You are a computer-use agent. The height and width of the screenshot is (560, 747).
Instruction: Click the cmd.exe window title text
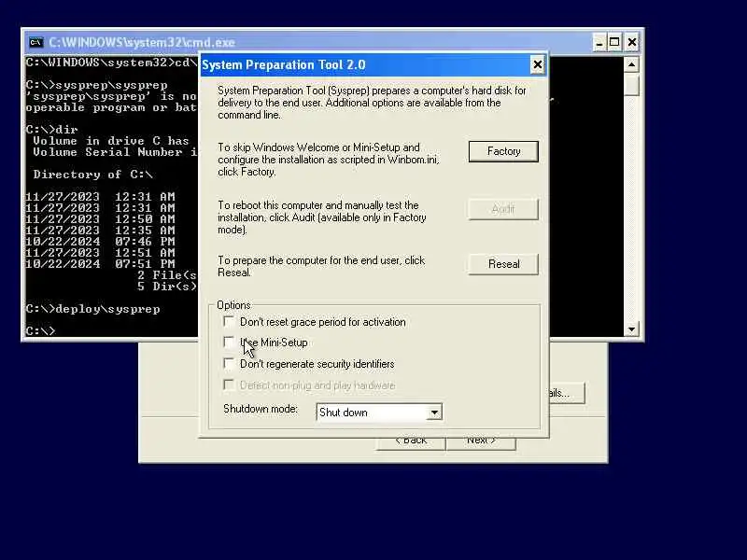point(142,42)
